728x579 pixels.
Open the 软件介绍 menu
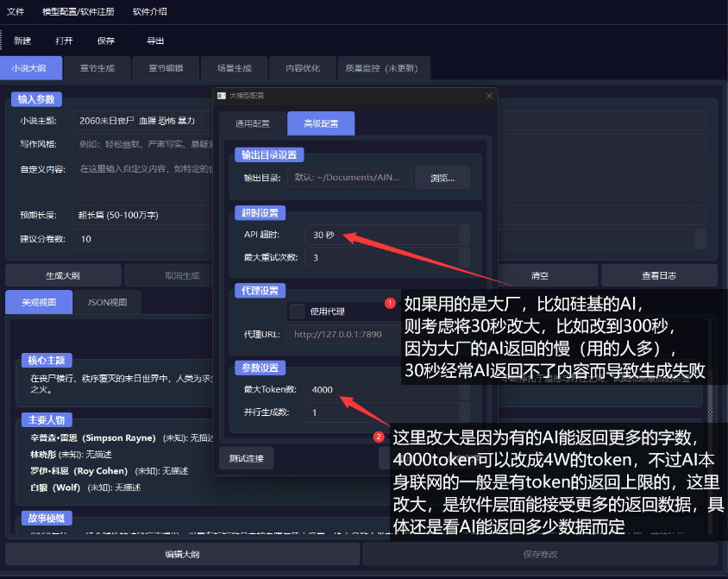pos(149,11)
